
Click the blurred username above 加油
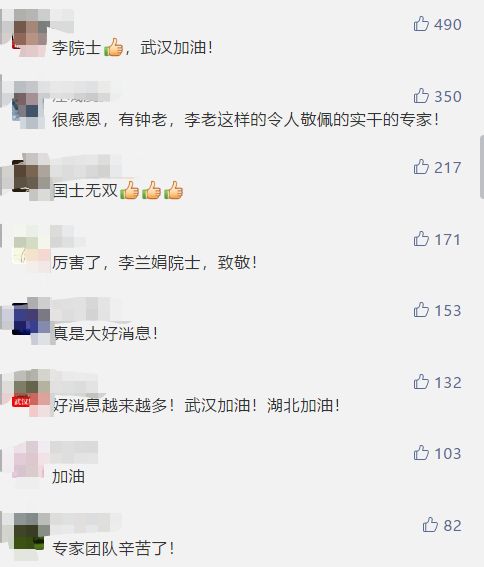pyautogui.click(x=75, y=451)
